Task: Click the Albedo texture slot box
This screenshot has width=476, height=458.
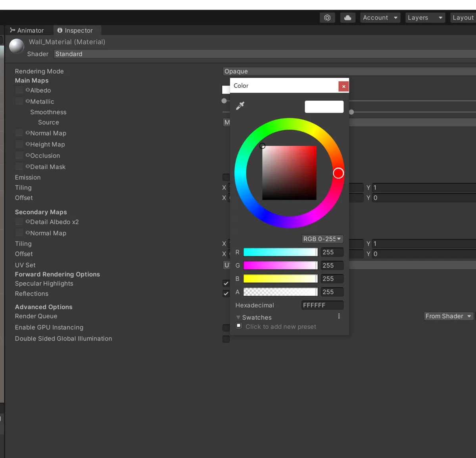Action: coord(19,90)
